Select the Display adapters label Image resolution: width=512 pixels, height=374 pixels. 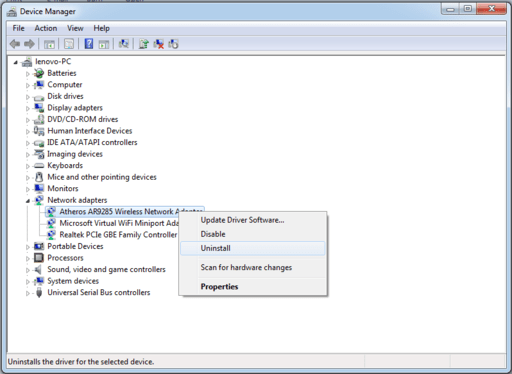pyautogui.click(x=75, y=108)
